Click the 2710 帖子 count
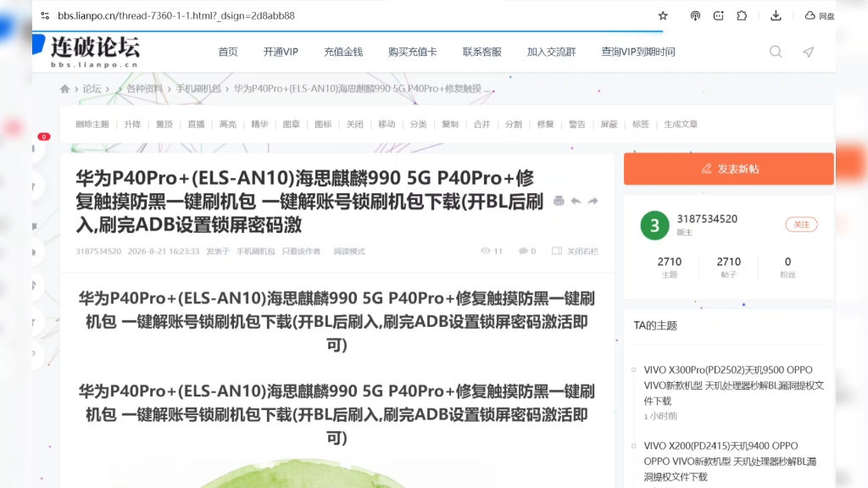Image resolution: width=868 pixels, height=488 pixels. point(728,267)
